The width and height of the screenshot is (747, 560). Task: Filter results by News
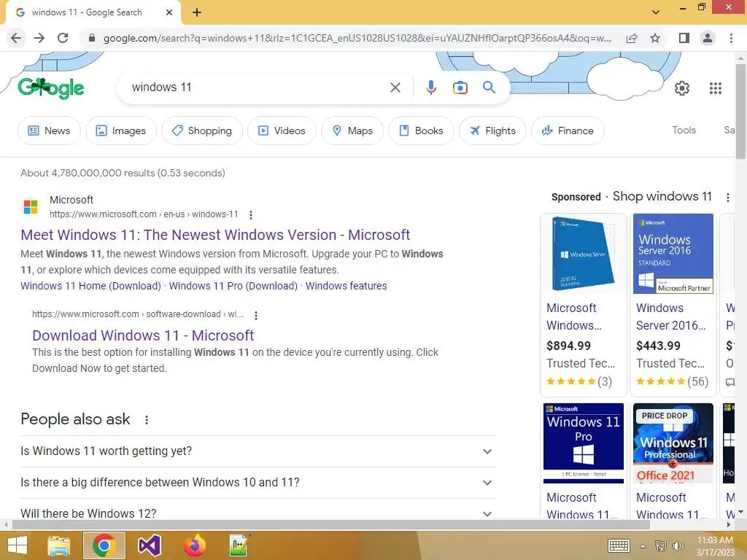(x=49, y=131)
